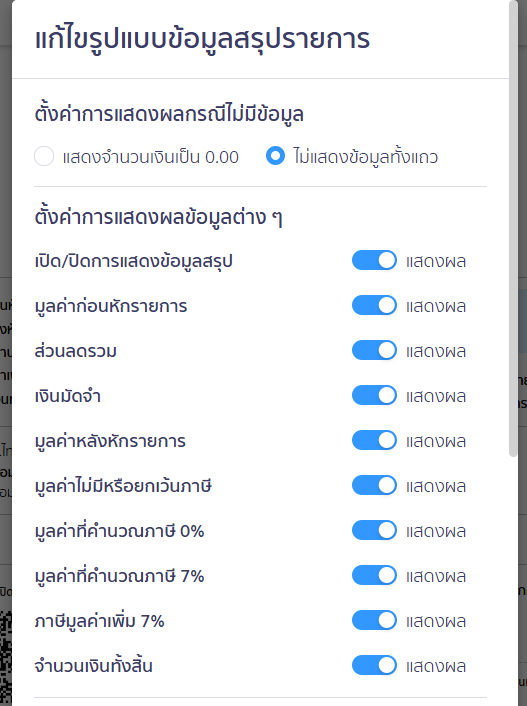Click the ไม่แสดงข้อมูลทั้งแถว label text
The image size is (527, 706).
(x=366, y=157)
